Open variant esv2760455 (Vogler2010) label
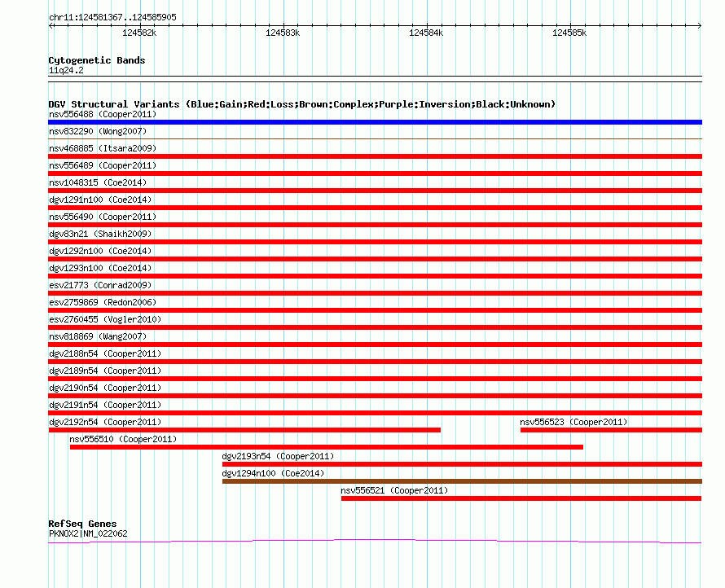 (105, 319)
